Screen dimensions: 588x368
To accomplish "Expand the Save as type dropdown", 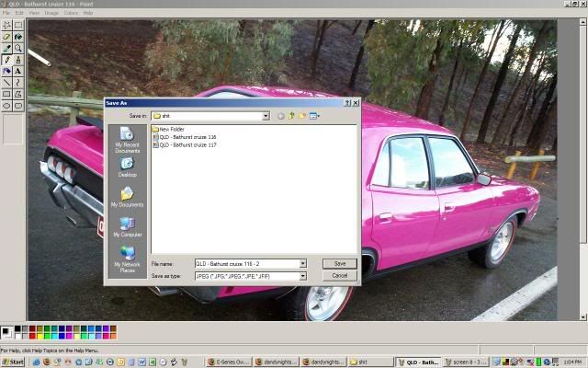I will click(x=303, y=276).
